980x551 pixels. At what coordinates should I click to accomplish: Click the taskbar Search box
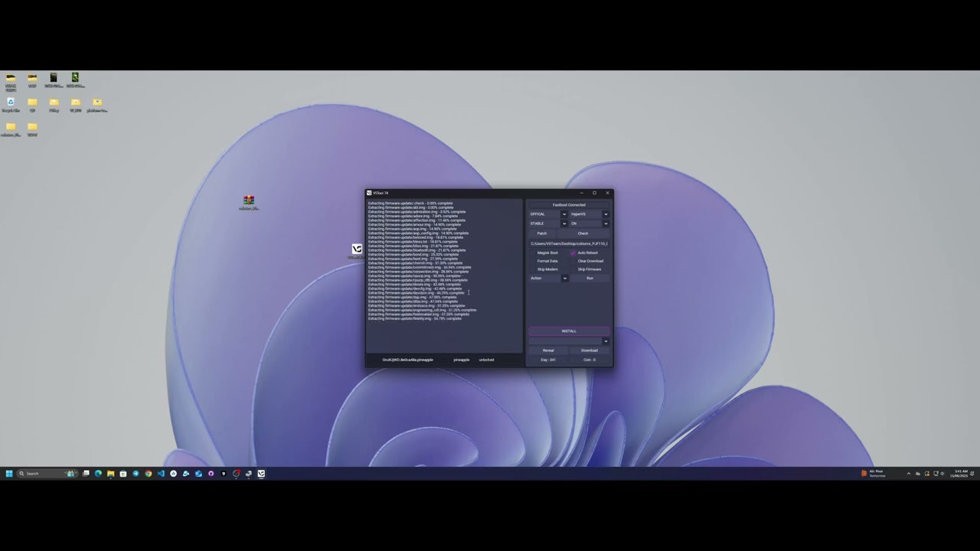click(47, 474)
